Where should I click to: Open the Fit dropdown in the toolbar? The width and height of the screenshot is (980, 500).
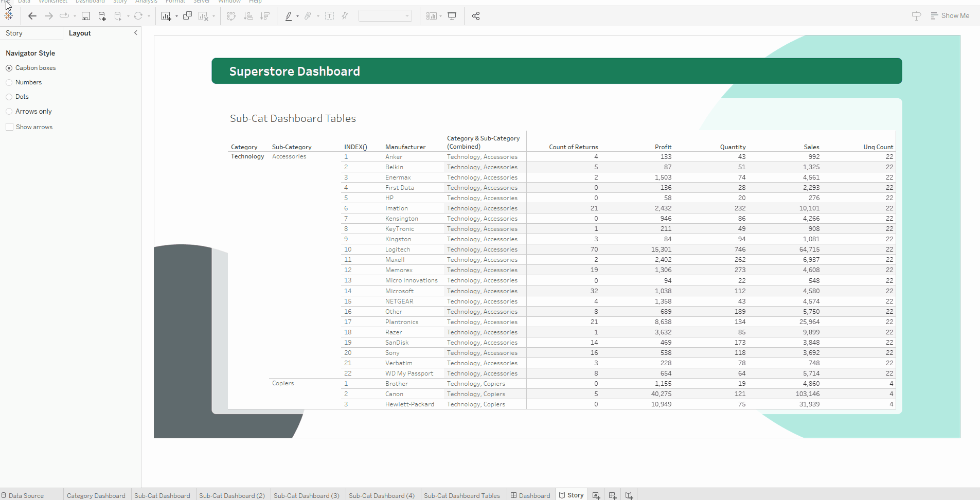(408, 16)
